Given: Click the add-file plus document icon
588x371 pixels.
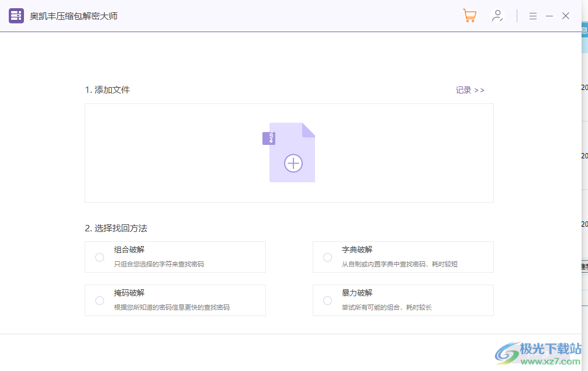Looking at the screenshot, I should click(x=289, y=152).
